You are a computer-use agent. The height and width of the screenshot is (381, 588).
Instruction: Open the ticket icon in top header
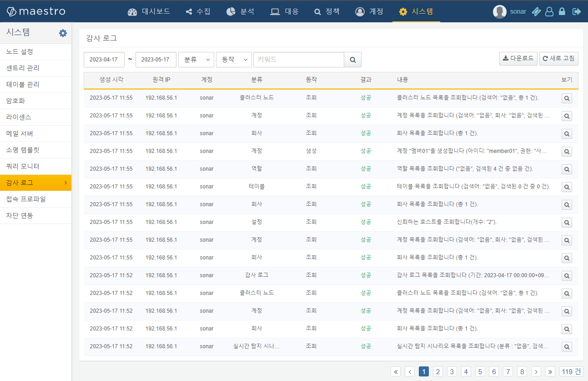[x=537, y=11]
